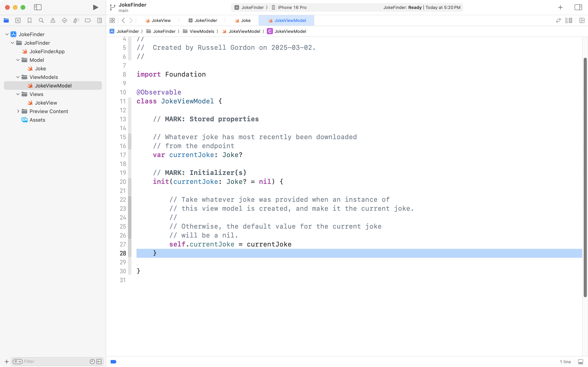Click ViewModels in the breadcrumb path
Screen dimensions: 588x367
(201, 31)
